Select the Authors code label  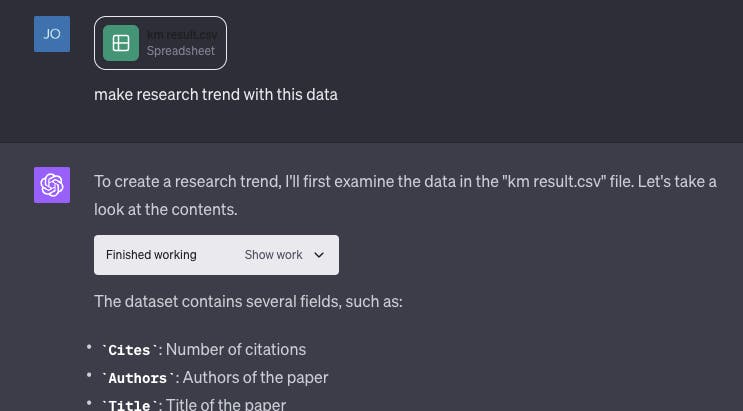coord(137,378)
